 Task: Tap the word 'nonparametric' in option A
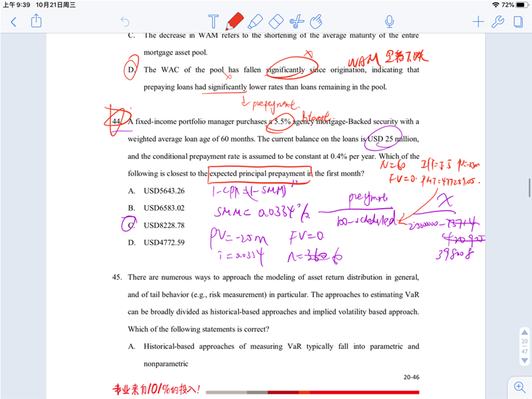pos(166,364)
